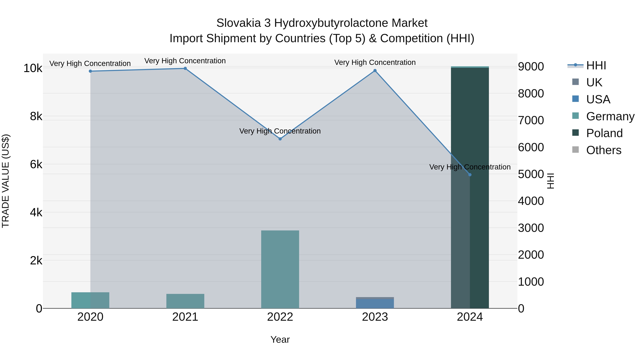644x362 pixels.
Task: Click the 2021 x-axis label
Action: point(185,317)
